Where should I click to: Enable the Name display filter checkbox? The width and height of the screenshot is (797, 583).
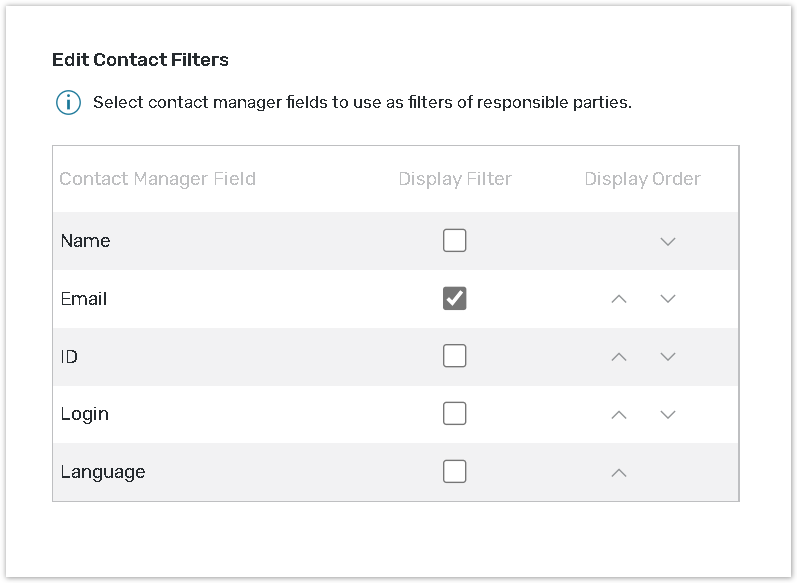[455, 241]
